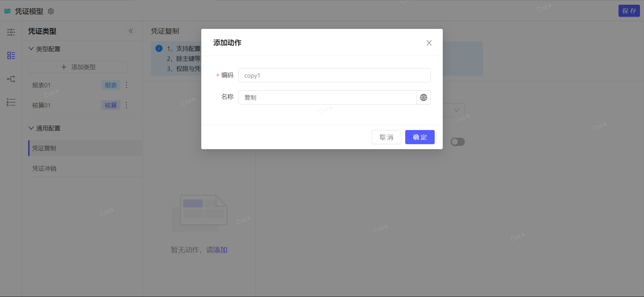Click the 添加 link in the empty state

pos(220,250)
